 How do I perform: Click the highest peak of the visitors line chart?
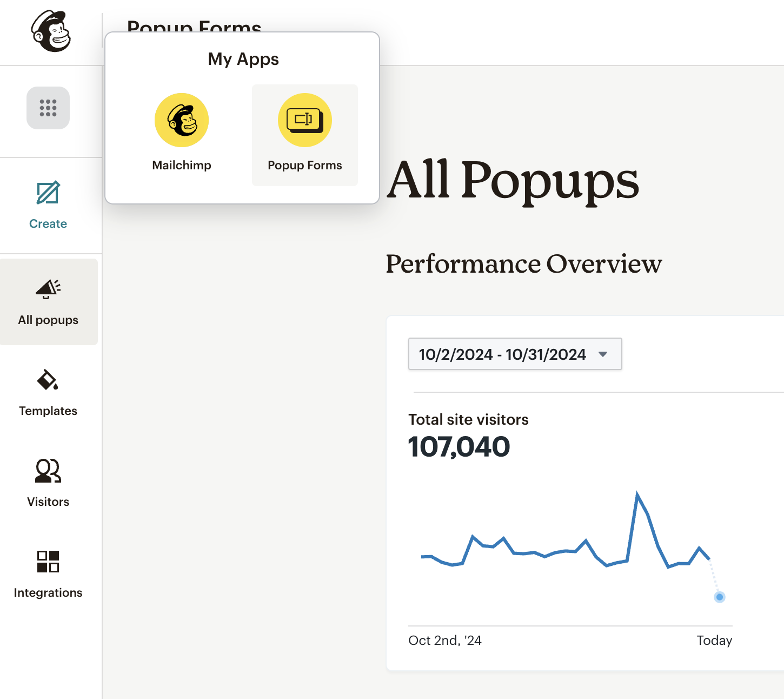pos(637,493)
